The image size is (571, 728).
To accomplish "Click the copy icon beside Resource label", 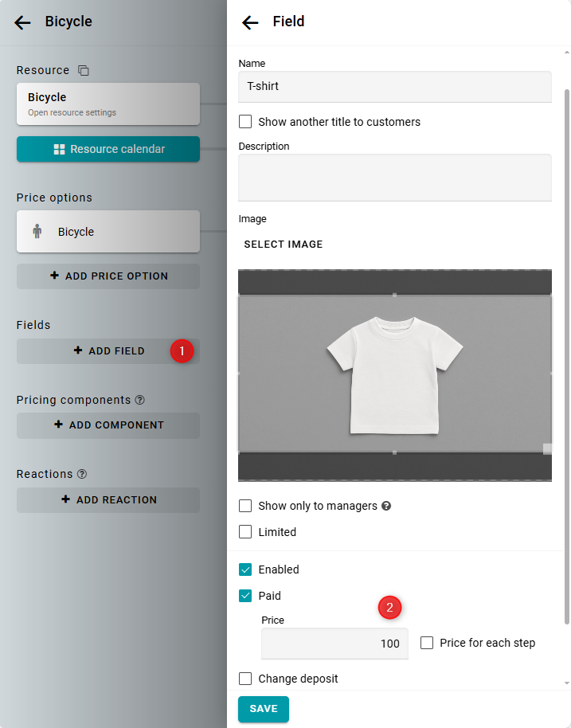I will pos(84,71).
